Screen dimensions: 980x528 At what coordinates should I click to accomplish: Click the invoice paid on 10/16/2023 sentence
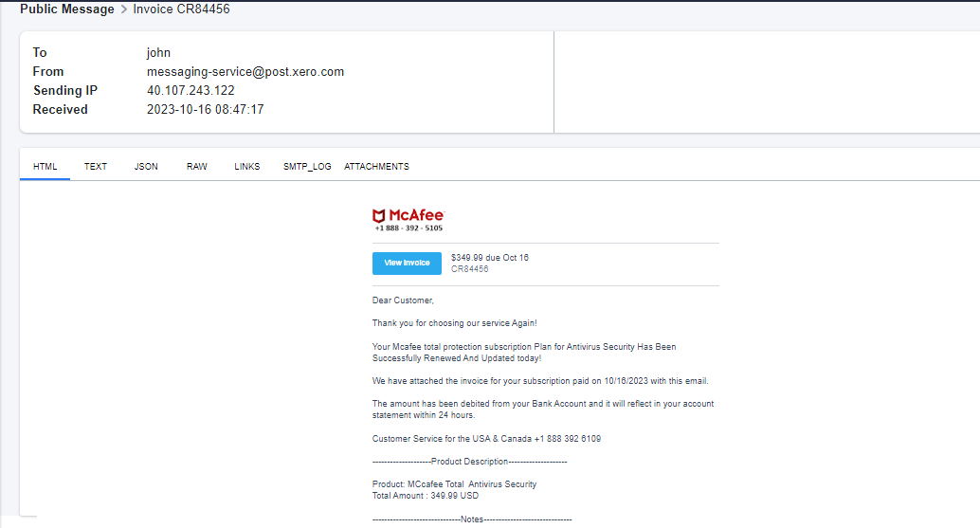(540, 380)
